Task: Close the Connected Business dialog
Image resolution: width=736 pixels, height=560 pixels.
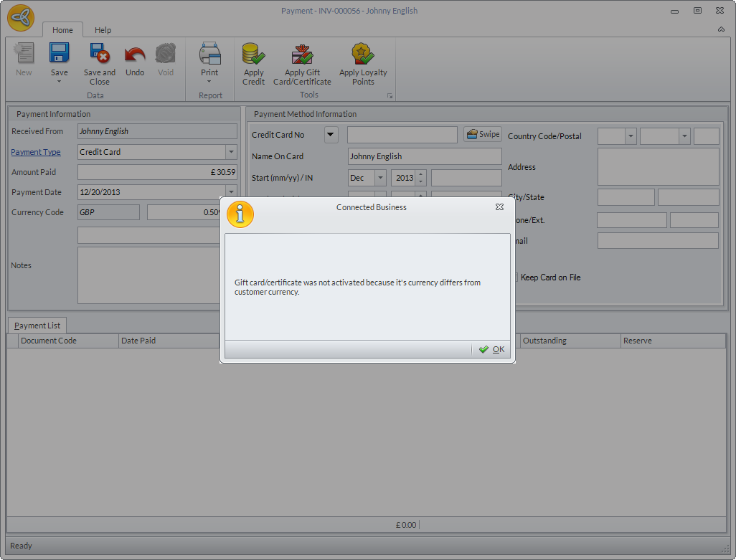Action: (499, 207)
